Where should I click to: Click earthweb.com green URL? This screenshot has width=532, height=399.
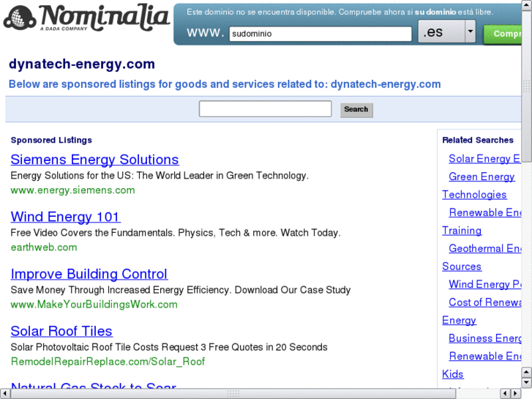pos(44,247)
